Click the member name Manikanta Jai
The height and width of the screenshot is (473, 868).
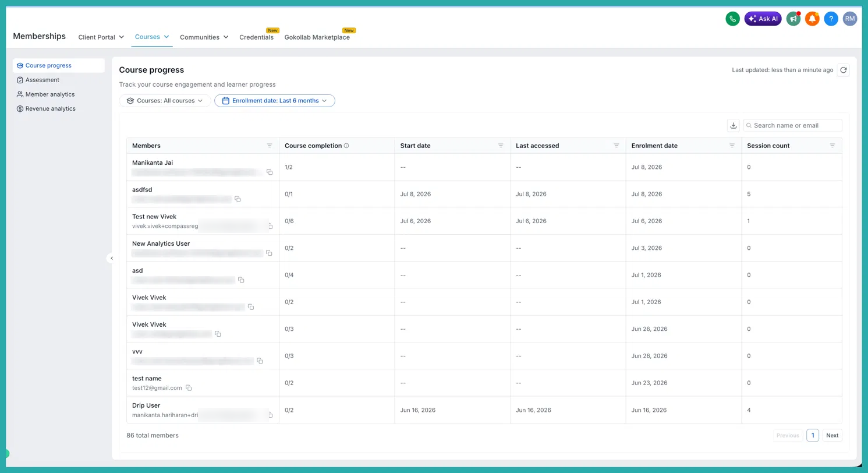pos(153,163)
